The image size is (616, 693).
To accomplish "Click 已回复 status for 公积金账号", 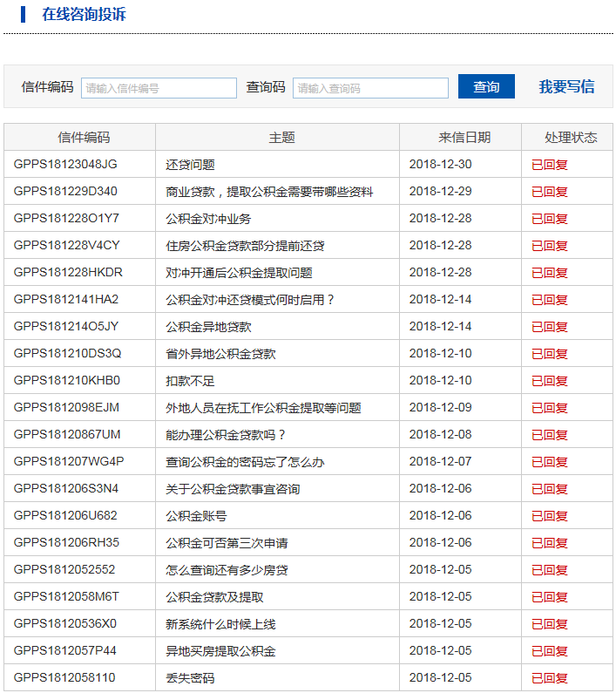I will (549, 516).
